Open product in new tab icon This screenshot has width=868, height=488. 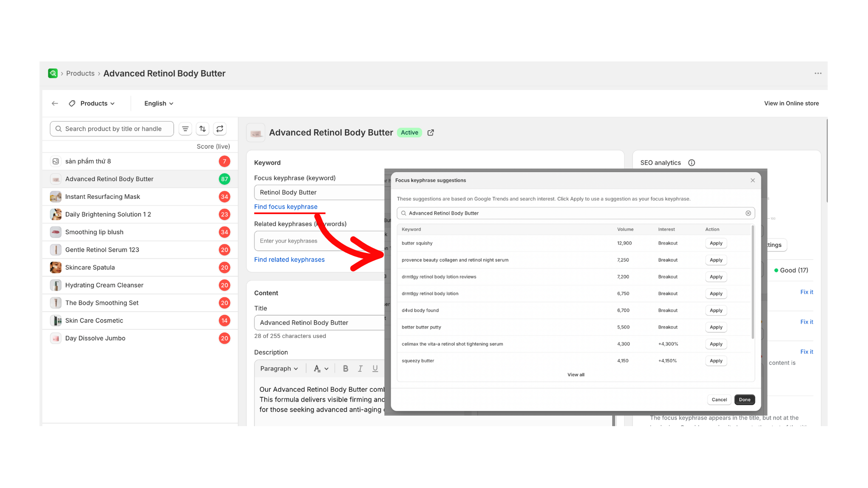coord(430,132)
